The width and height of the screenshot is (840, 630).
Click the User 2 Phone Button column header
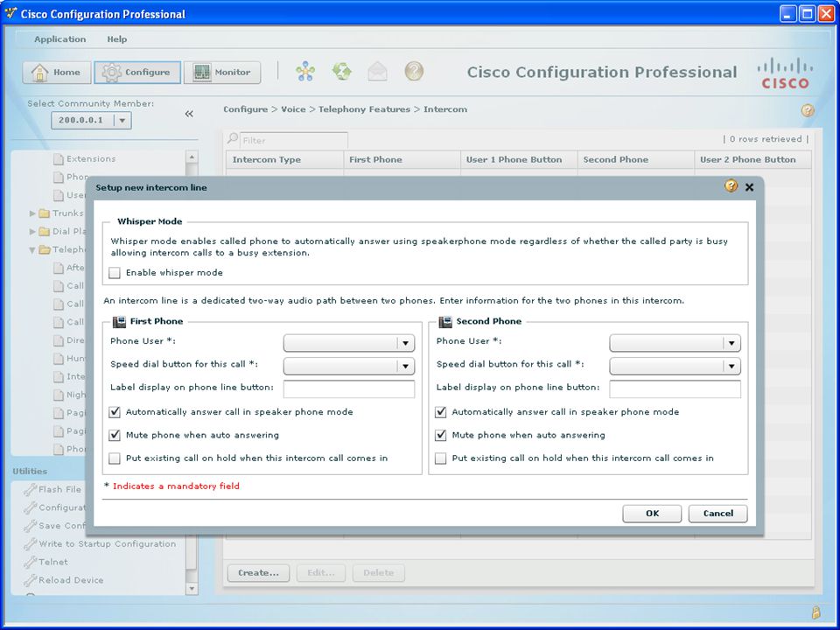click(x=752, y=159)
